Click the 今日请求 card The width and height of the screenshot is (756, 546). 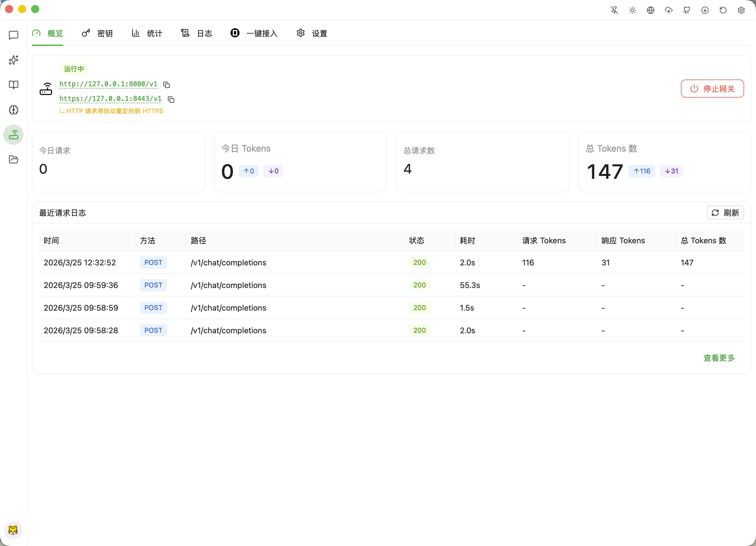pos(118,162)
